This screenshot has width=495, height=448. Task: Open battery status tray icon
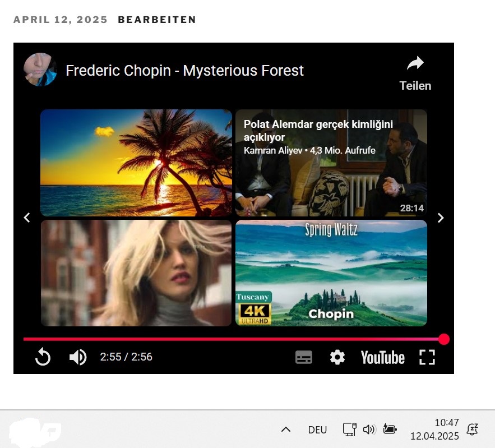click(390, 429)
